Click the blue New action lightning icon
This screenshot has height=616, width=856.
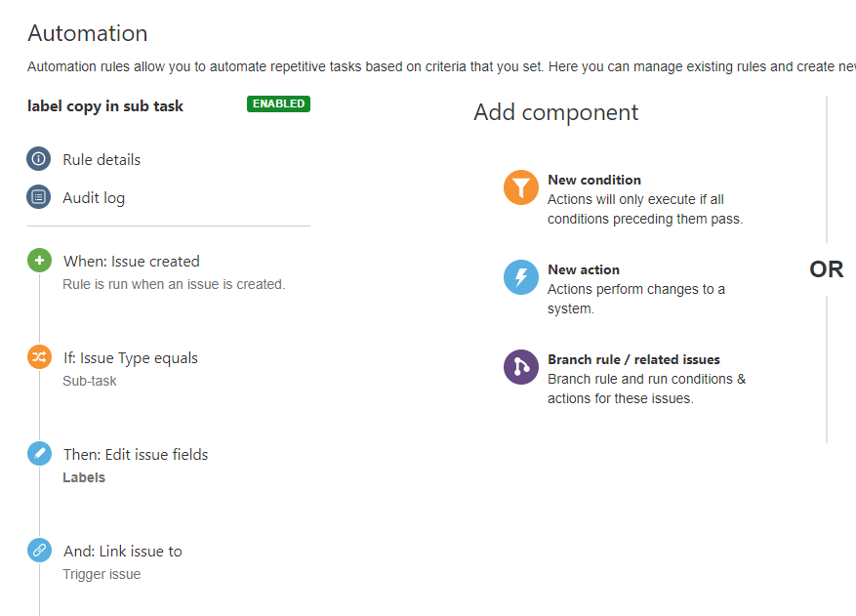521,277
